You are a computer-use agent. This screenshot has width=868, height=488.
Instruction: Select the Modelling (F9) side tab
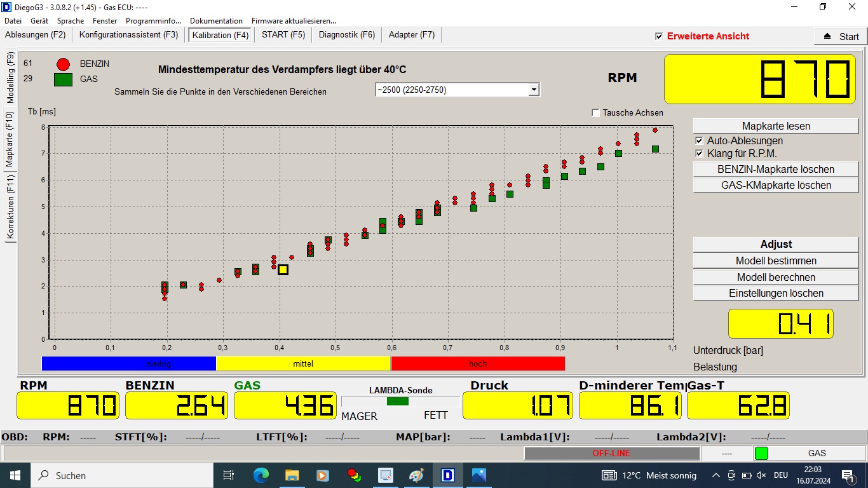tap(10, 78)
